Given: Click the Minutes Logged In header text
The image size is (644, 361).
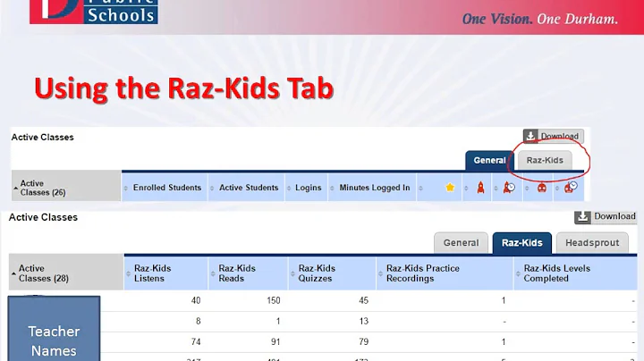Looking at the screenshot, I should click(x=375, y=188).
